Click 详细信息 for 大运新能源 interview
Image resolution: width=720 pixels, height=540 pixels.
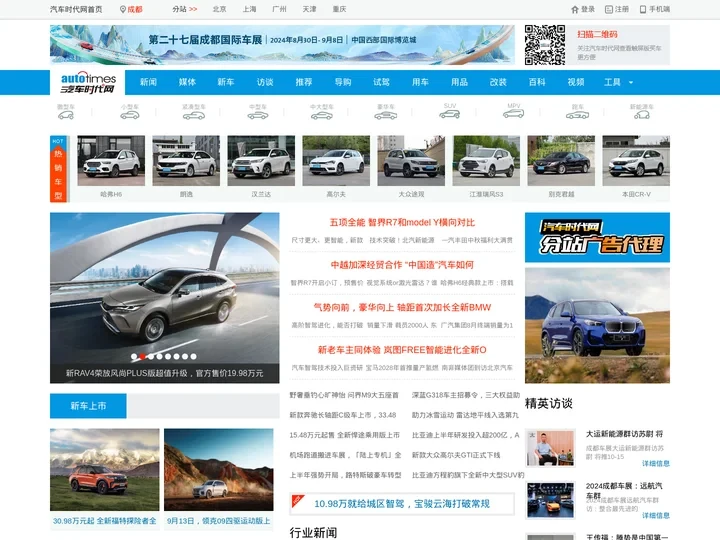(x=656, y=464)
